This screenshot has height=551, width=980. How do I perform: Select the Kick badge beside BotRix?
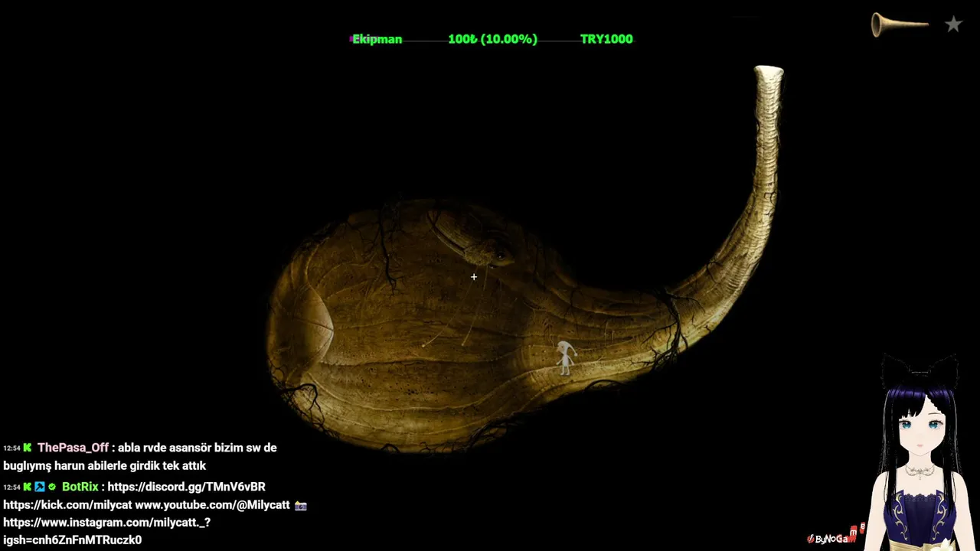click(28, 487)
